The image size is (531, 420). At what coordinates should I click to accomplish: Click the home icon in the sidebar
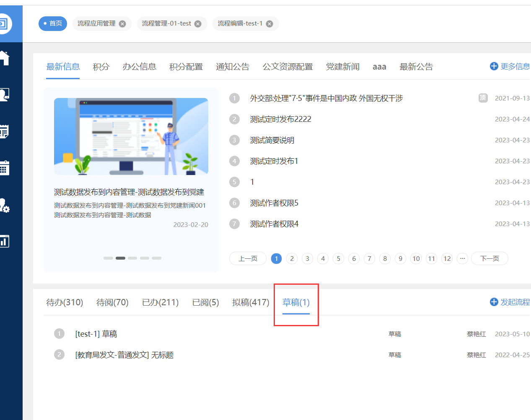point(4,58)
